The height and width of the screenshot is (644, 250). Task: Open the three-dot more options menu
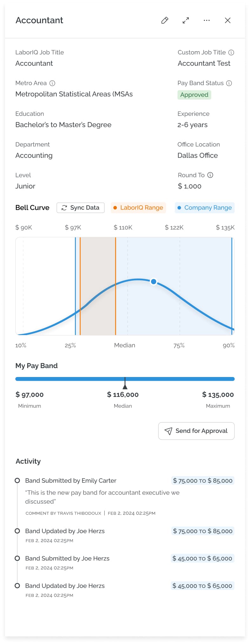[207, 20]
